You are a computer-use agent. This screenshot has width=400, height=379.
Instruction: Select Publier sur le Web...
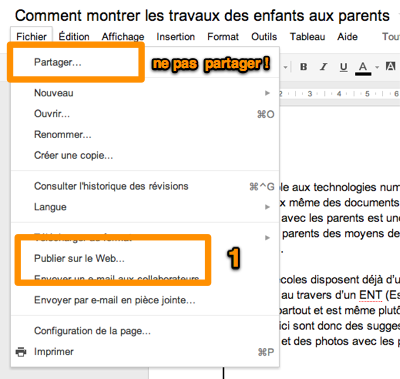pos(145,258)
